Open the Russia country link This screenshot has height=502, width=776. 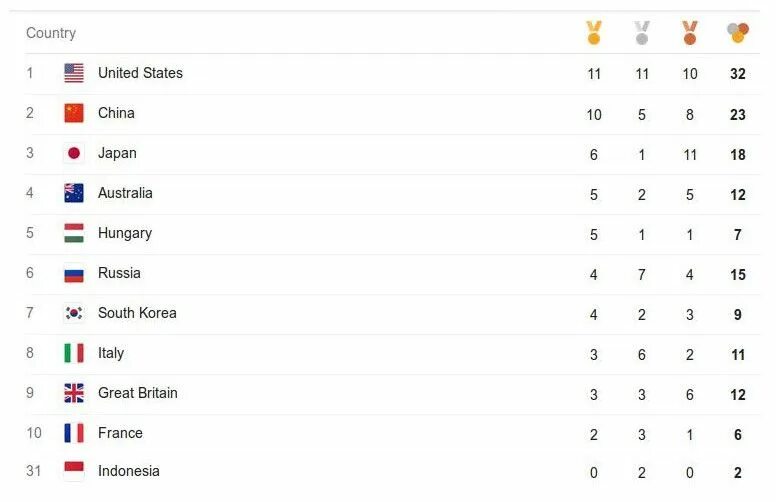(x=119, y=273)
